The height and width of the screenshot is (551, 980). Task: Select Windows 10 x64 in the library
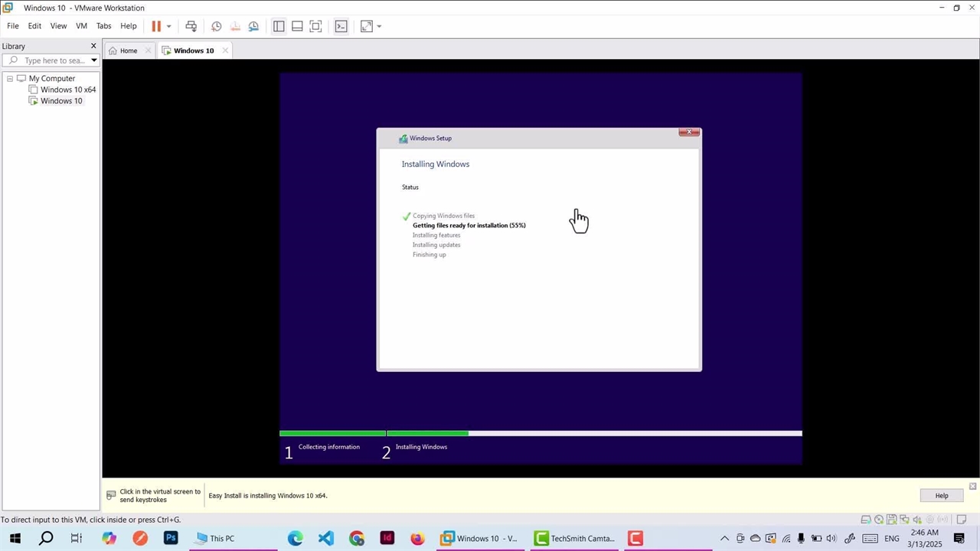[x=67, y=90]
